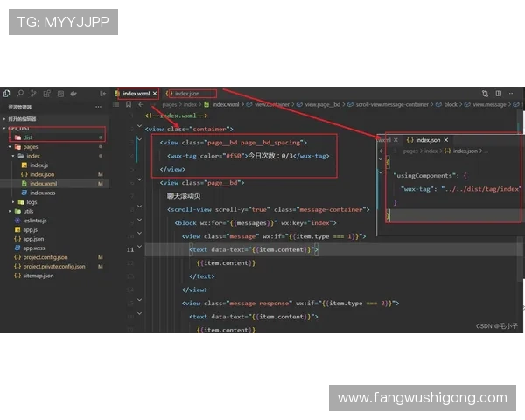The width and height of the screenshot is (525, 420).
Task: Click line number 11 in the gutter
Action: pyautogui.click(x=130, y=249)
